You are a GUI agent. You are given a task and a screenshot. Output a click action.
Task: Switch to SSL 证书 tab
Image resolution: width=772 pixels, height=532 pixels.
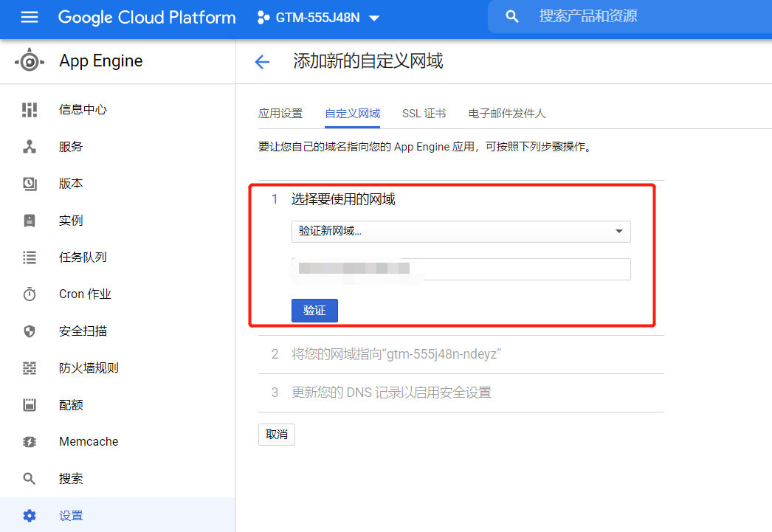tap(424, 114)
